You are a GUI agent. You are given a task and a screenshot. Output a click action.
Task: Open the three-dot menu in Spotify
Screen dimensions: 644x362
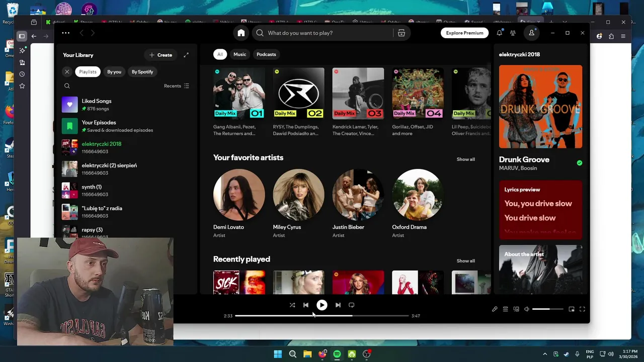tap(66, 33)
